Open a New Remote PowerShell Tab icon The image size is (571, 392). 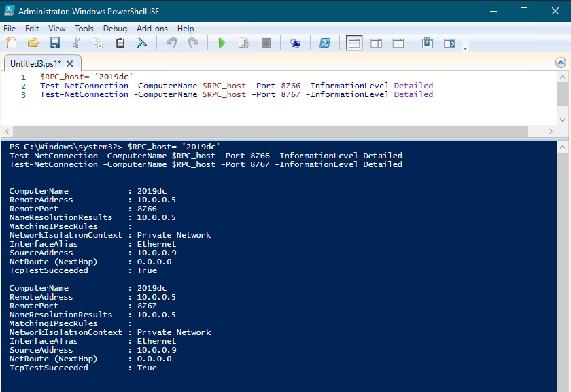coord(295,43)
